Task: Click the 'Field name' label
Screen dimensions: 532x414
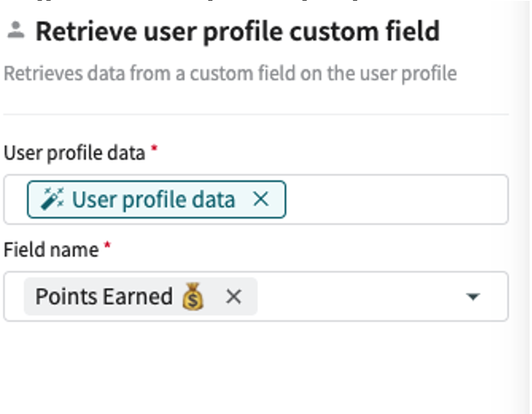Action: [51, 250]
